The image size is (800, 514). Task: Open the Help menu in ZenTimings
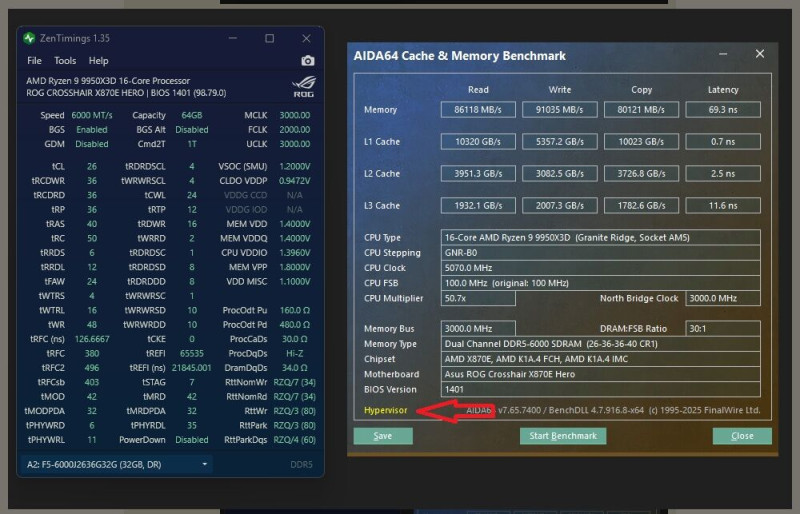(98, 61)
